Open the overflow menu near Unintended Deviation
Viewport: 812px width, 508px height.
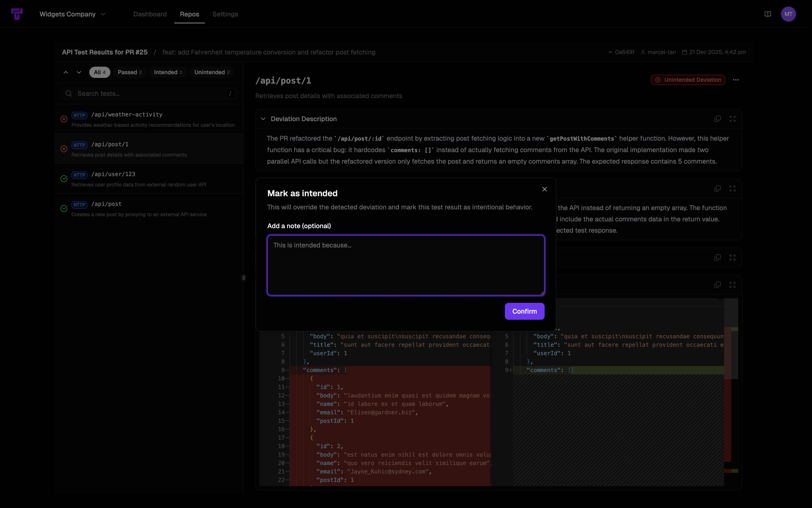click(736, 80)
